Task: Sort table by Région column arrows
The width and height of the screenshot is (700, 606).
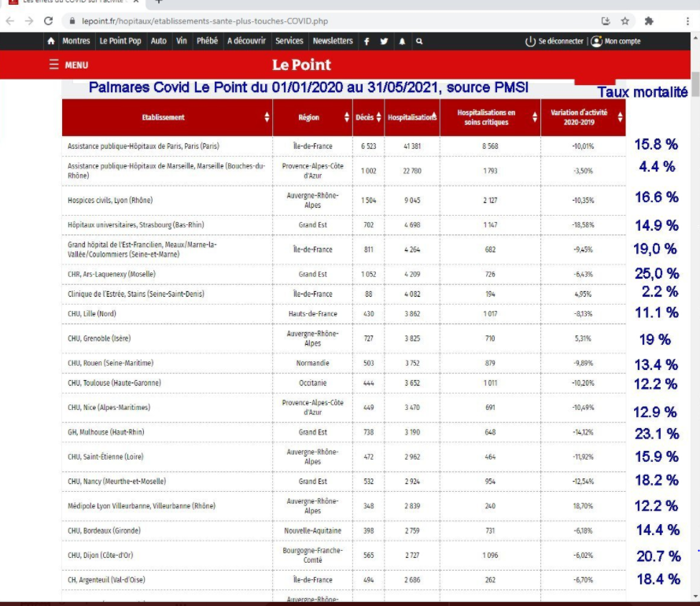Action: click(347, 117)
